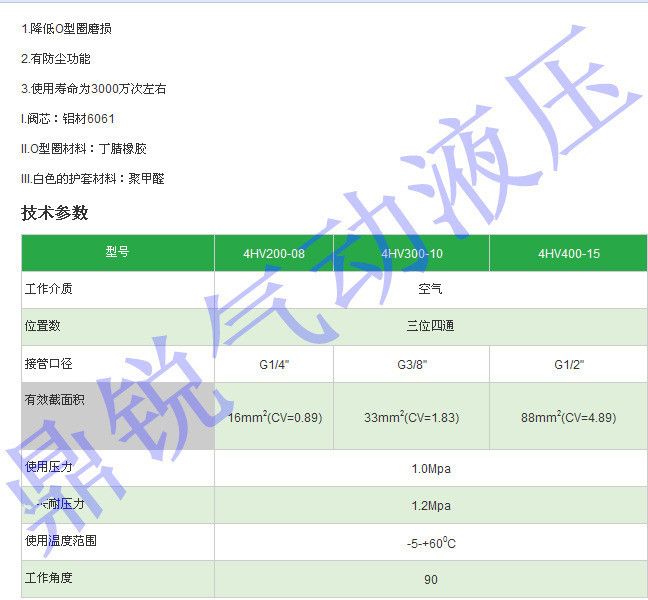648x600 pixels.
Task: Click the 16mm²(CV=0.89) cell
Action: [x=275, y=417]
